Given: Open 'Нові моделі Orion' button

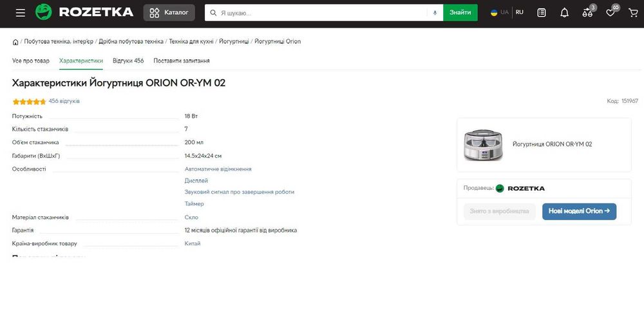Looking at the screenshot, I should pyautogui.click(x=580, y=211).
